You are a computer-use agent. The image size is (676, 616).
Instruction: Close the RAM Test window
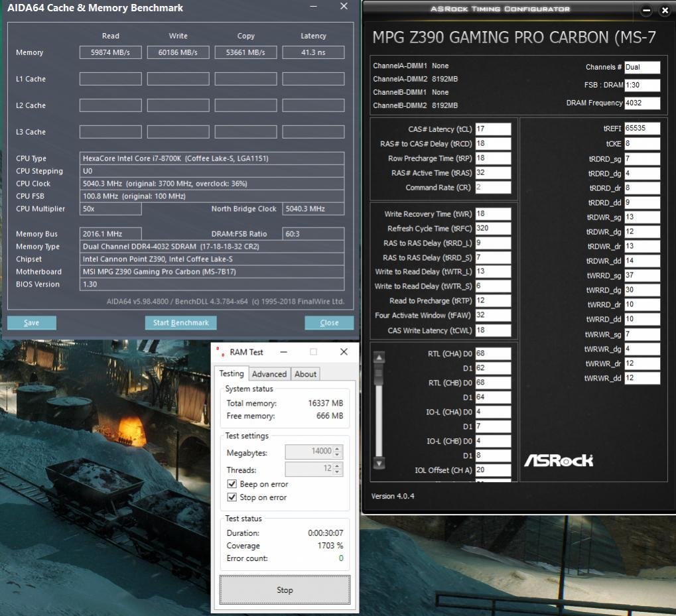[x=344, y=352]
